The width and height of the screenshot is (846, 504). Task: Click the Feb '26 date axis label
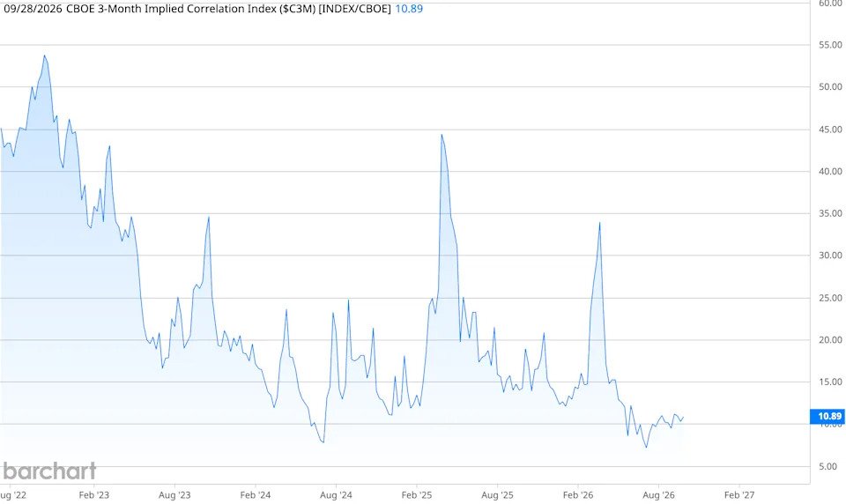[x=578, y=495]
